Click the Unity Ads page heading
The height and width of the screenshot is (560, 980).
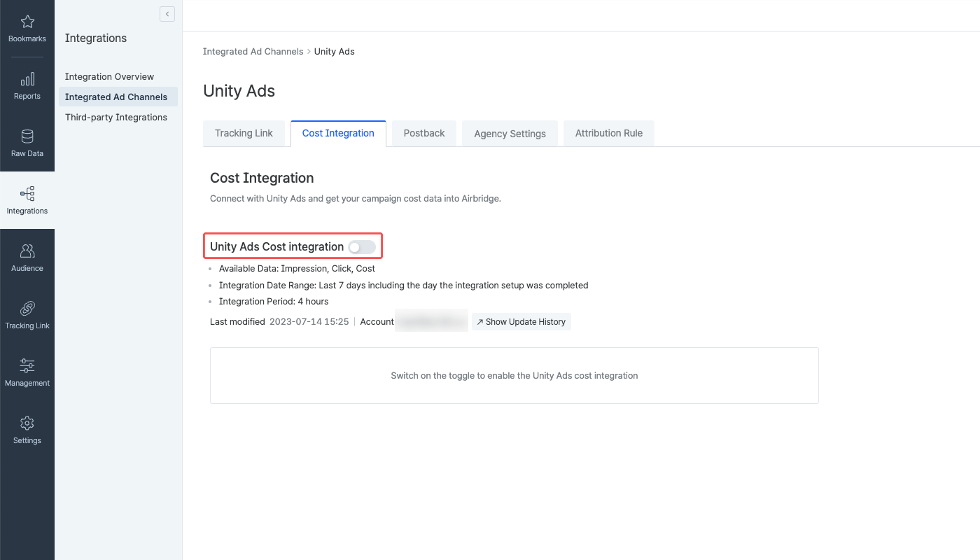pyautogui.click(x=239, y=91)
